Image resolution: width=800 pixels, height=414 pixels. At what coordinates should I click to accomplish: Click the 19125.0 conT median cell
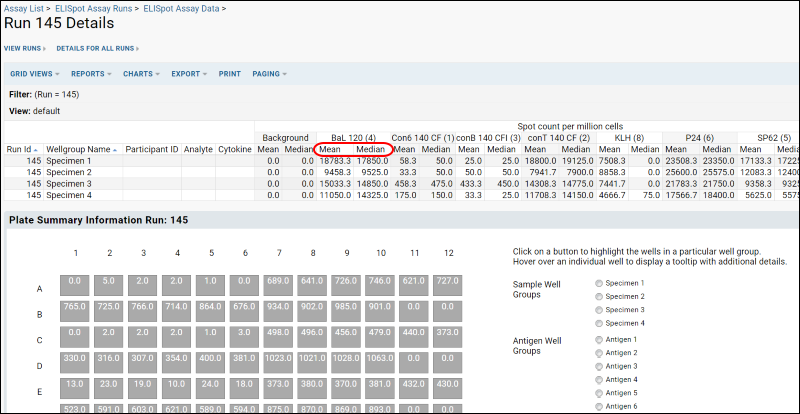(x=578, y=161)
